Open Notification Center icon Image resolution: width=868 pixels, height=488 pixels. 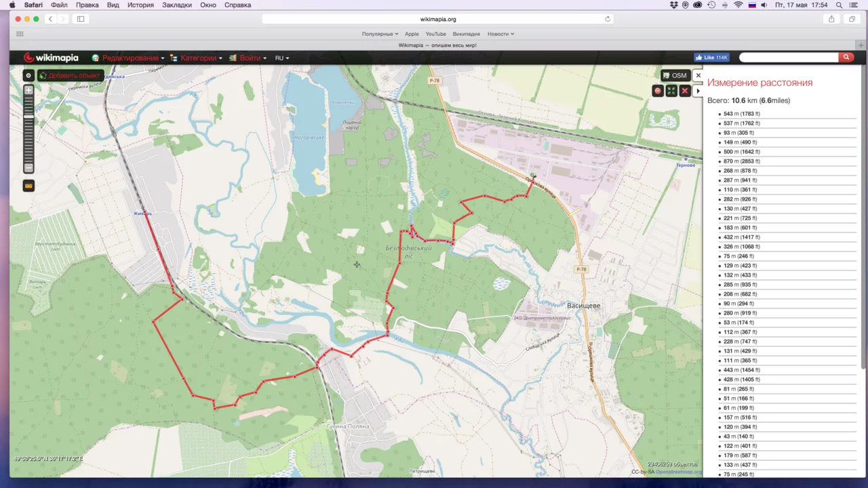[x=854, y=5]
